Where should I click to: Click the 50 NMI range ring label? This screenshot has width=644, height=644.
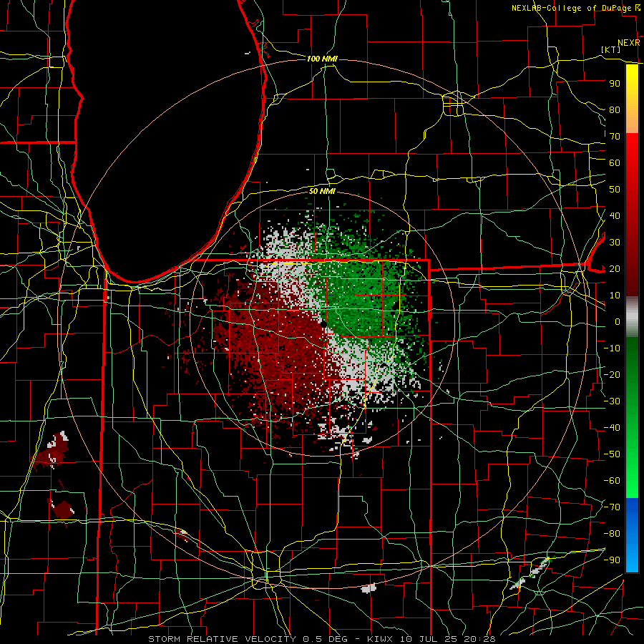coord(322,191)
